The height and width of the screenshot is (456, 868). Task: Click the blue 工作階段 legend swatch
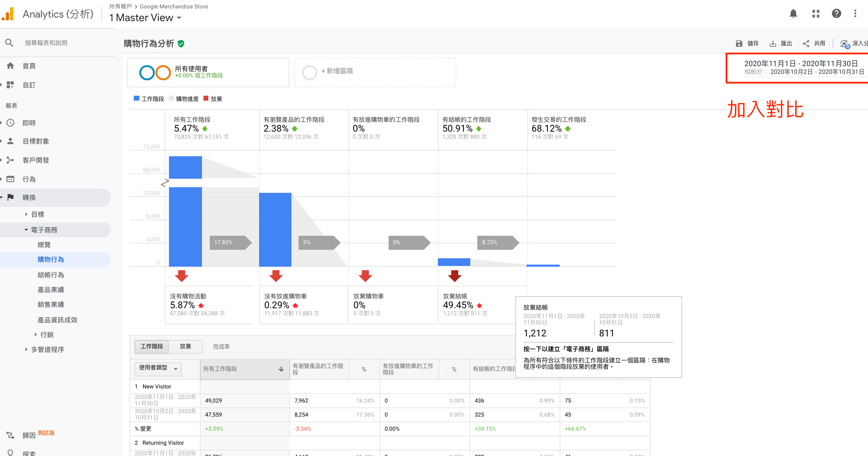pyautogui.click(x=137, y=99)
